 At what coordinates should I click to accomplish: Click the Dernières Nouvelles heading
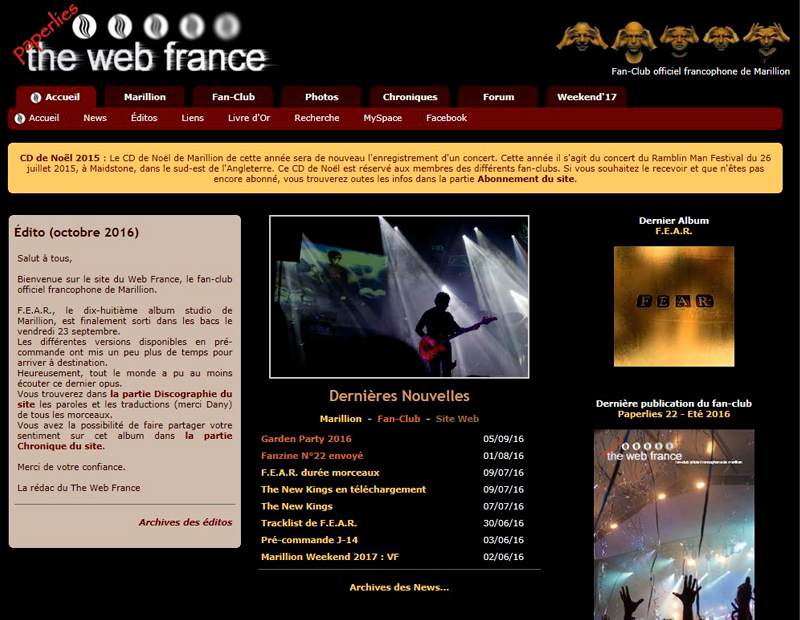coord(399,396)
